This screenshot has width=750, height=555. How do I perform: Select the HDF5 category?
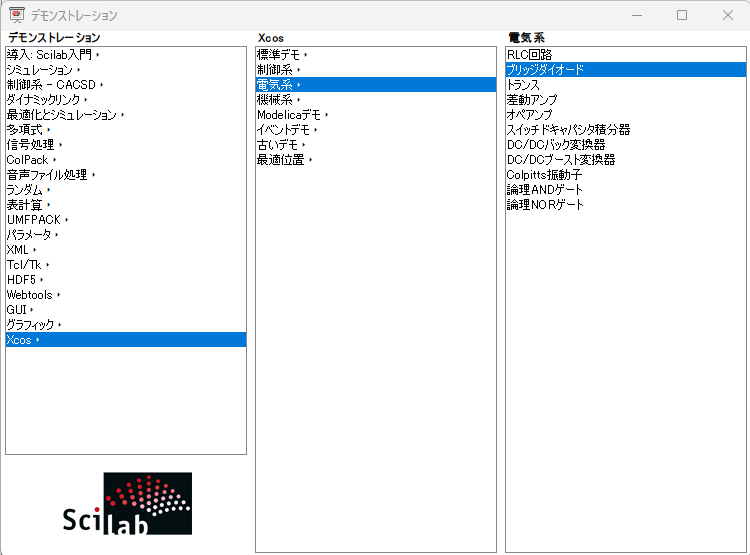(x=126, y=279)
